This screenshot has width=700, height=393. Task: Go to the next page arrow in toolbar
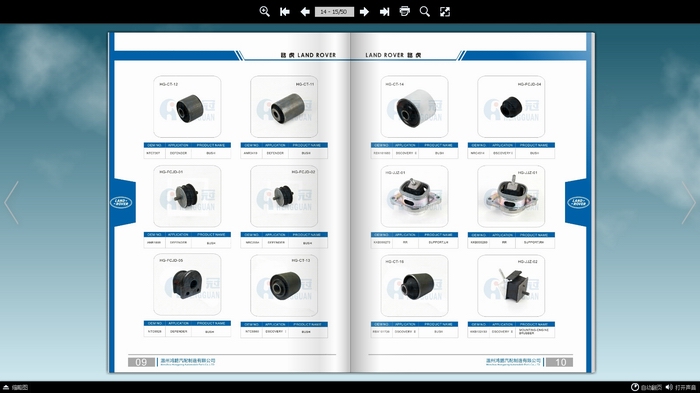(364, 12)
